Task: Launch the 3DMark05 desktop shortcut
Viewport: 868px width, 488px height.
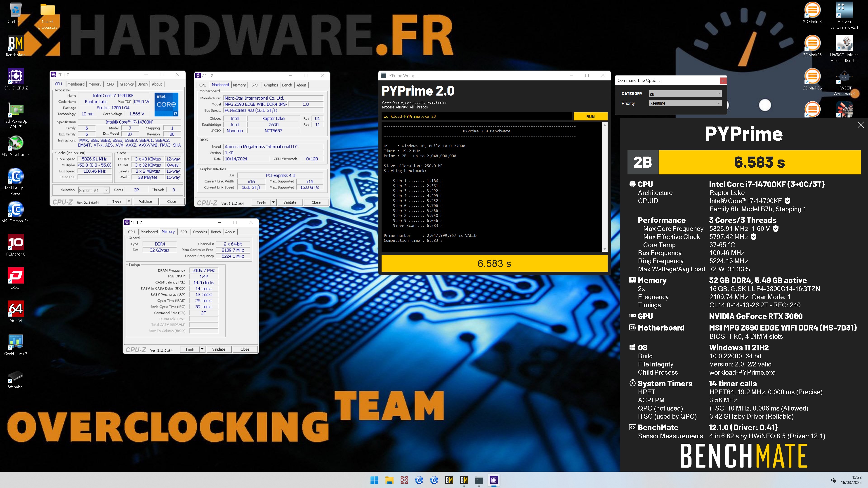Action: point(812,46)
